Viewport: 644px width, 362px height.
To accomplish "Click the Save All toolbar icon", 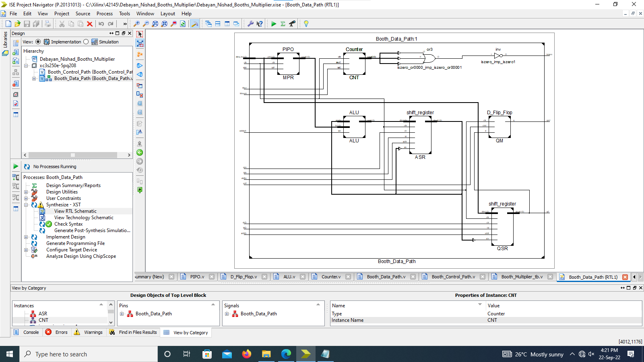I will click(x=37, y=24).
